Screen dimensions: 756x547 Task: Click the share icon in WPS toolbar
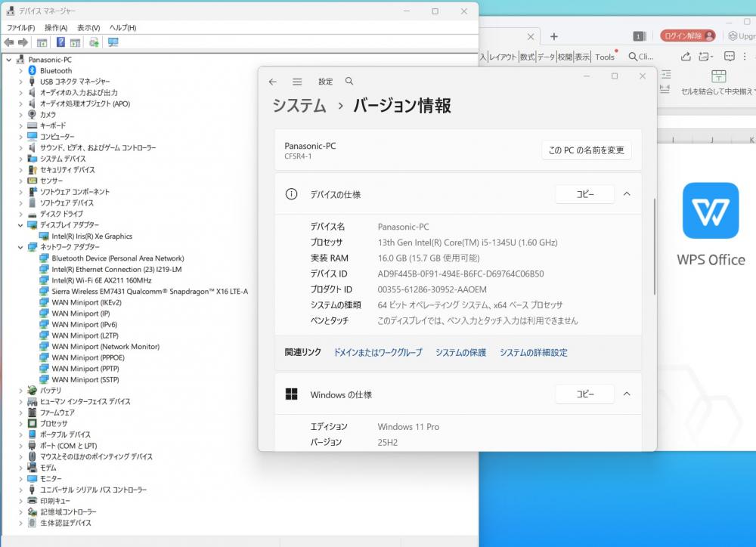[686, 57]
